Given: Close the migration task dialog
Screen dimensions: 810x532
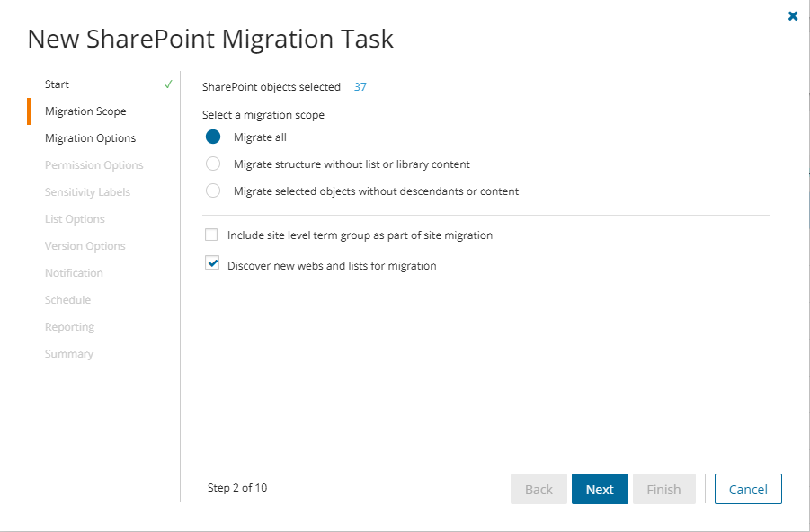Looking at the screenshot, I should pos(792,16).
